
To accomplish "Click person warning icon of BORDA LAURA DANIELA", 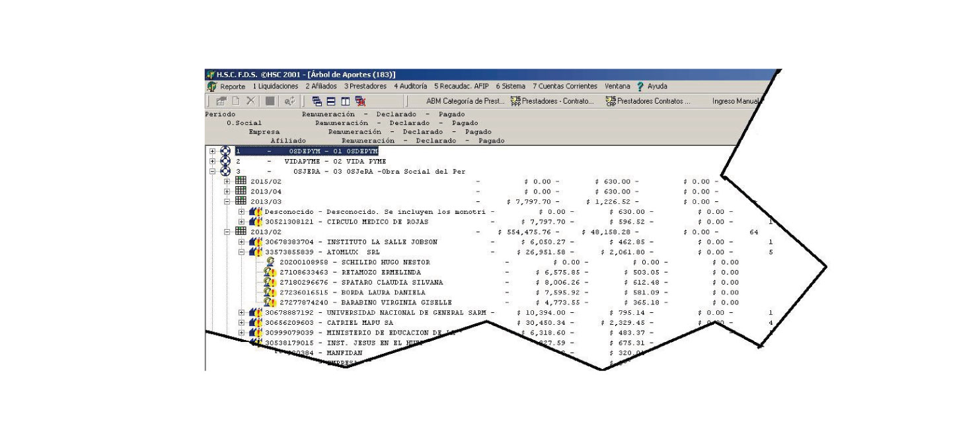I will [270, 292].
